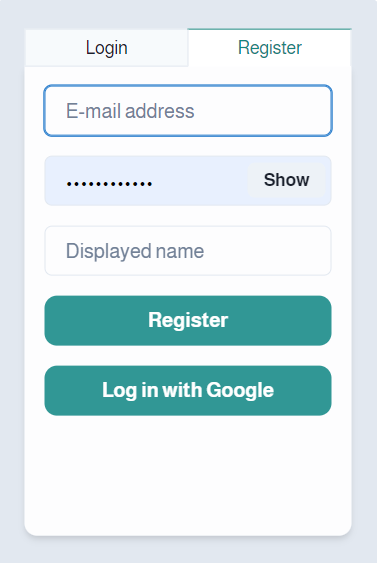Switch to the Login tab
377x563 pixels.
point(106,48)
